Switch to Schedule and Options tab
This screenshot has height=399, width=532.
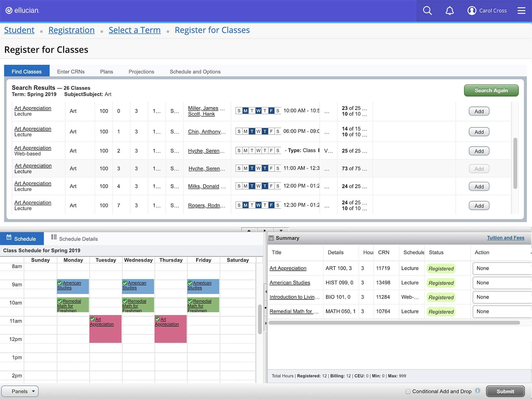[195, 72]
